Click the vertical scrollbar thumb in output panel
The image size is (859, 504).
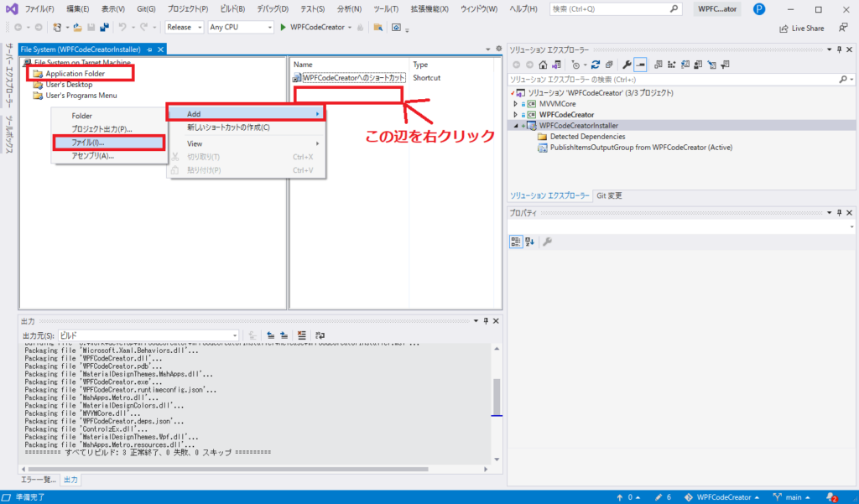click(x=497, y=397)
